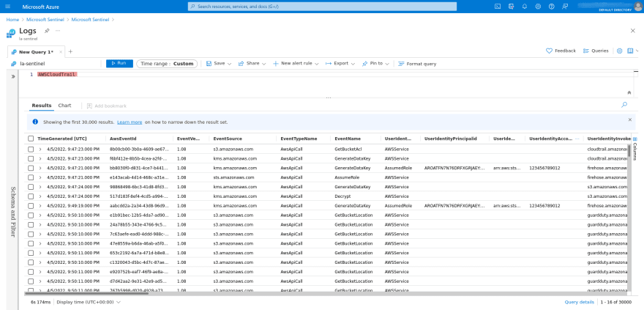Close the New Query 1 tab
Screen dimensions: 644x310
(61, 52)
